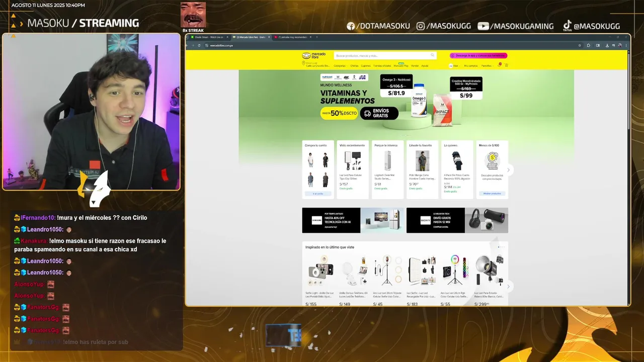Click the YouTube icon in overlay
This screenshot has height=362, width=644.
[x=483, y=26]
